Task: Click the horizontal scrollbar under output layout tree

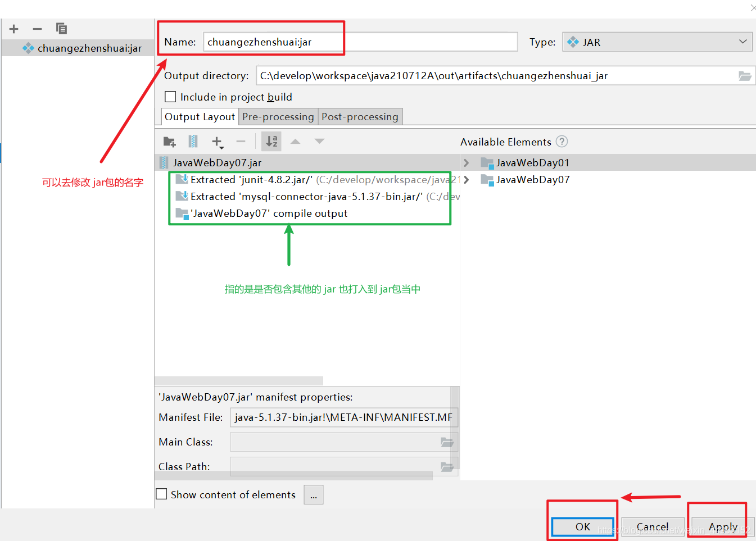Action: pyautogui.click(x=239, y=380)
